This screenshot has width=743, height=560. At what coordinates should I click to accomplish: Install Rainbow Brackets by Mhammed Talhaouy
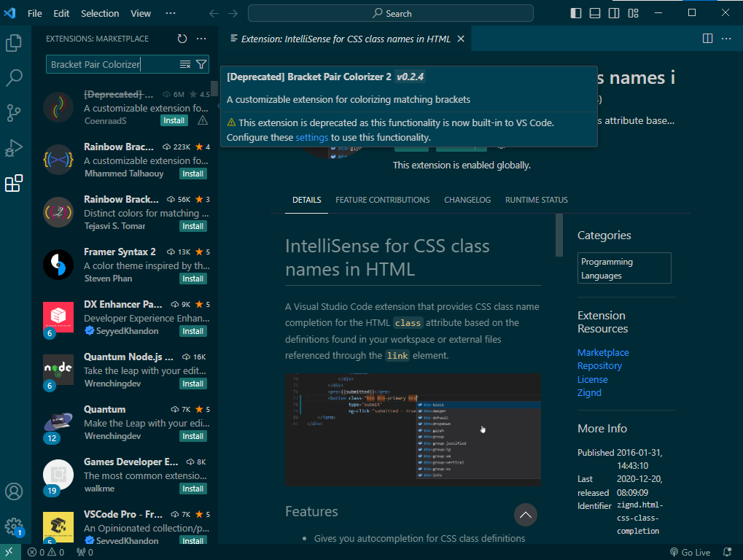click(x=192, y=174)
